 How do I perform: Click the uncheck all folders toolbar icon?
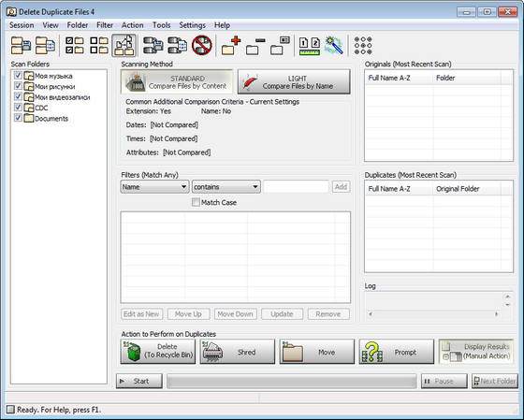(x=99, y=46)
